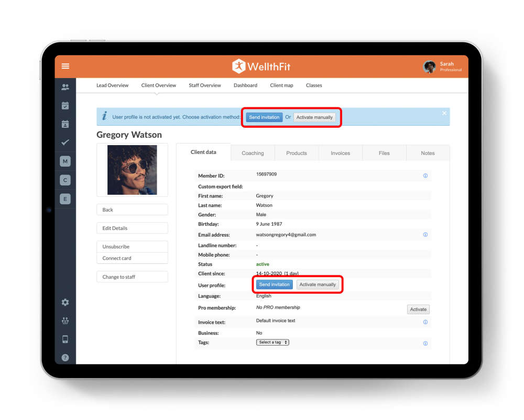The height and width of the screenshot is (420, 524).
Task: Open the appointments sidebar icon
Action: point(65,124)
